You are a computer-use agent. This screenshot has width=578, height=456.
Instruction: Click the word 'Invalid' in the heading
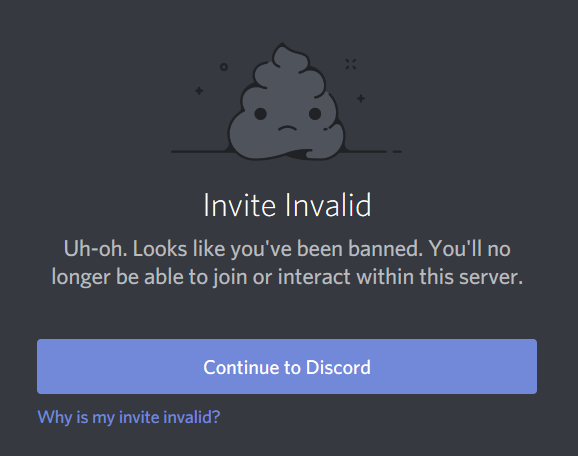(x=328, y=205)
